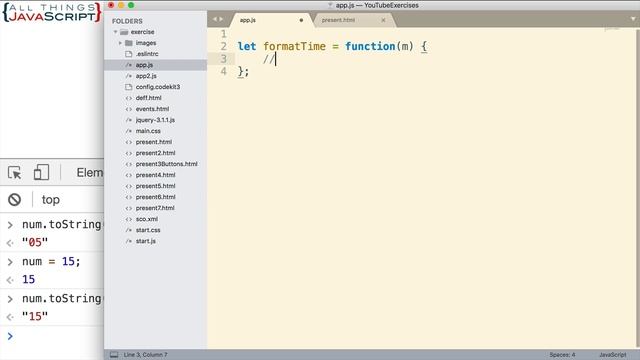Open deff.html in sidebar

(149, 98)
